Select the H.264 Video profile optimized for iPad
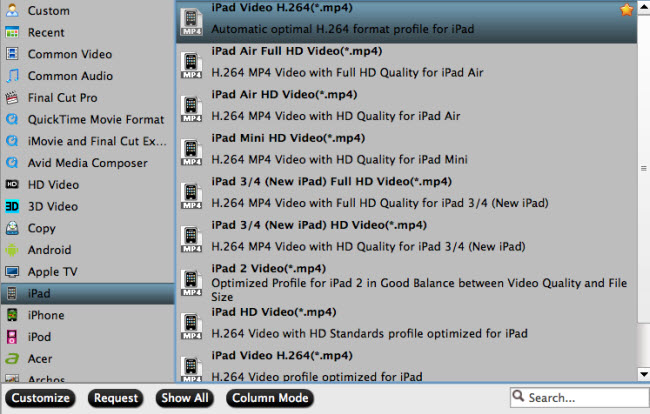This screenshot has width=650, height=414. pyautogui.click(x=407, y=366)
